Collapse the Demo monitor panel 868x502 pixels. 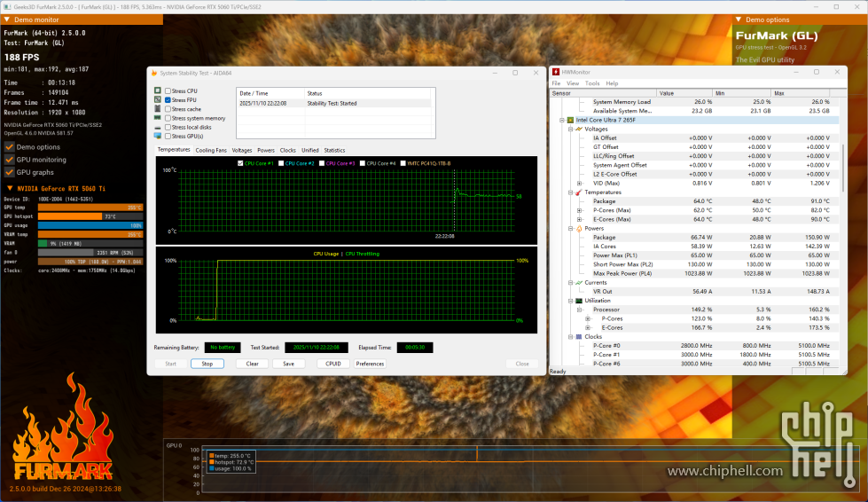tap(6, 19)
